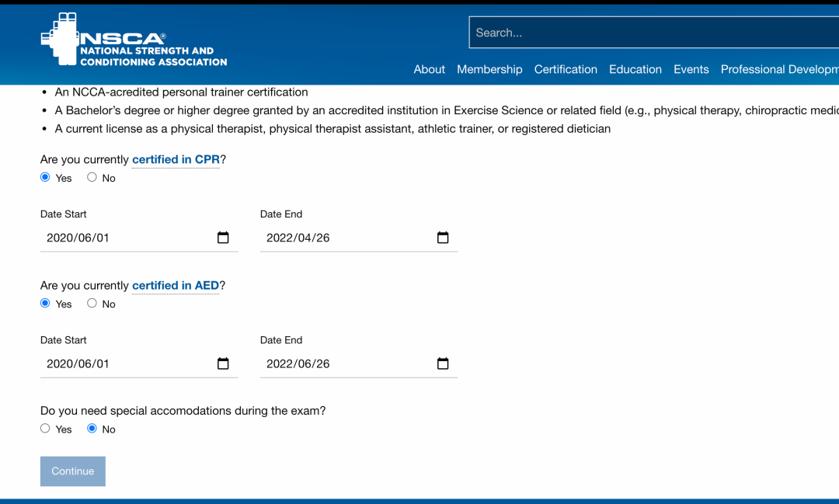Open the About menu
The width and height of the screenshot is (839, 504).
click(x=429, y=69)
